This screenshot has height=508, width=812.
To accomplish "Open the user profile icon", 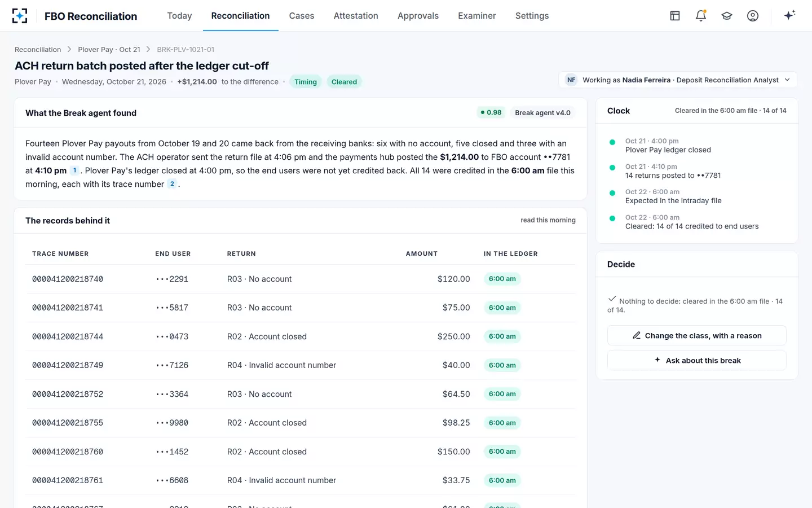I will [753, 16].
